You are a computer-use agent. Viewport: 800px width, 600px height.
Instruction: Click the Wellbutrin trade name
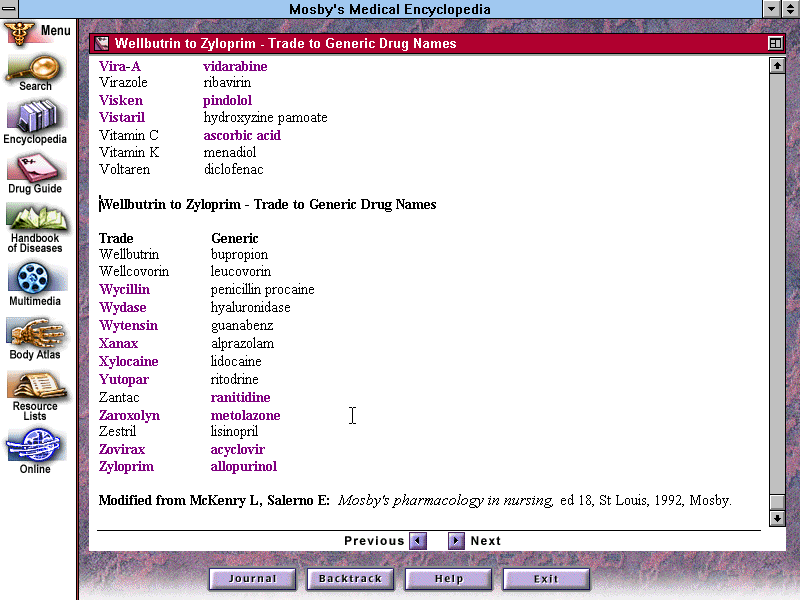coord(129,254)
